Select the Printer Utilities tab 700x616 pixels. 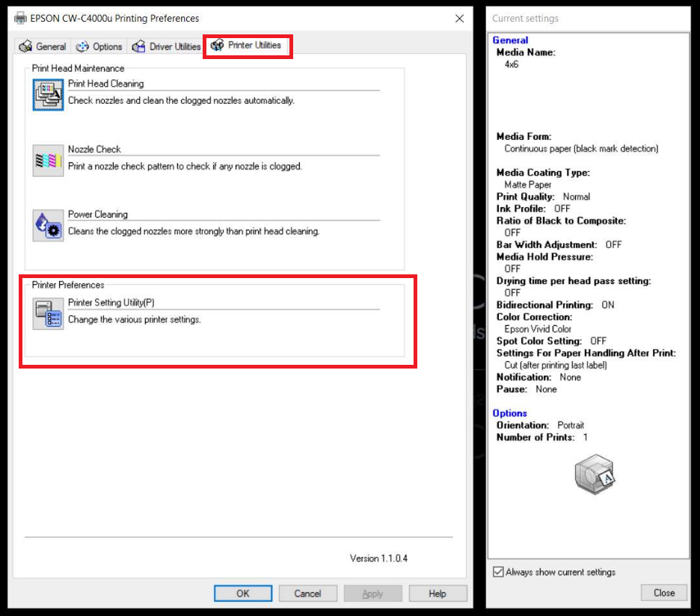tap(247, 46)
